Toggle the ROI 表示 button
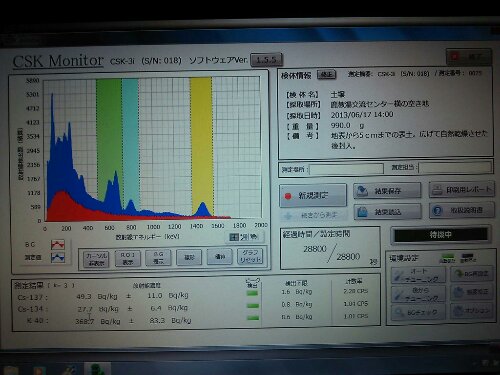Image resolution: width=500 pixels, height=375 pixels. point(127,258)
